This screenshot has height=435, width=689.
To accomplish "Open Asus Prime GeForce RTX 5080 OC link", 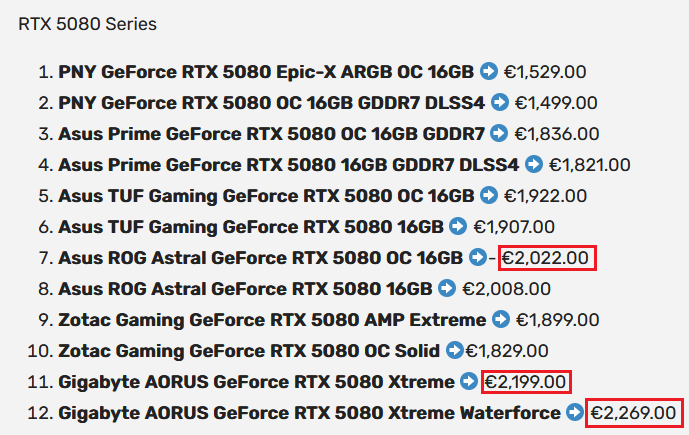I will [x=271, y=134].
